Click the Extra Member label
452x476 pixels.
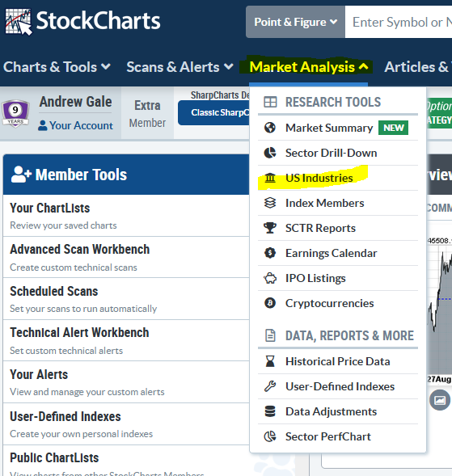pos(147,114)
